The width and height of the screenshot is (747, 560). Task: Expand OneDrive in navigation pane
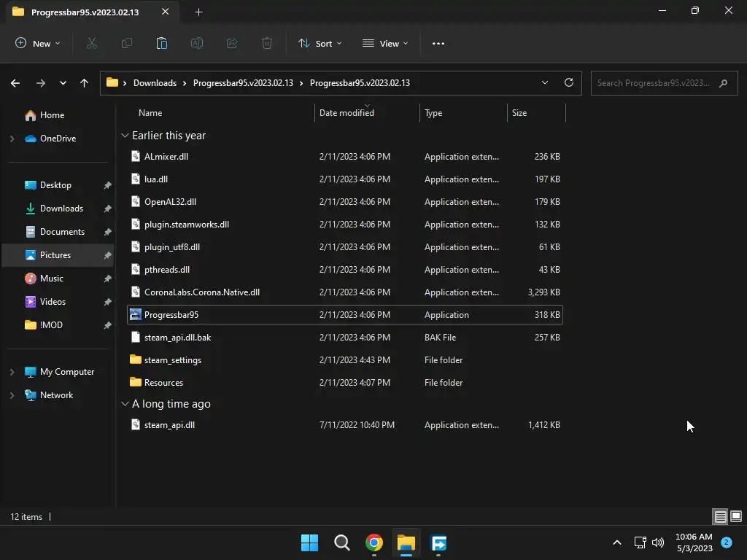(x=12, y=139)
